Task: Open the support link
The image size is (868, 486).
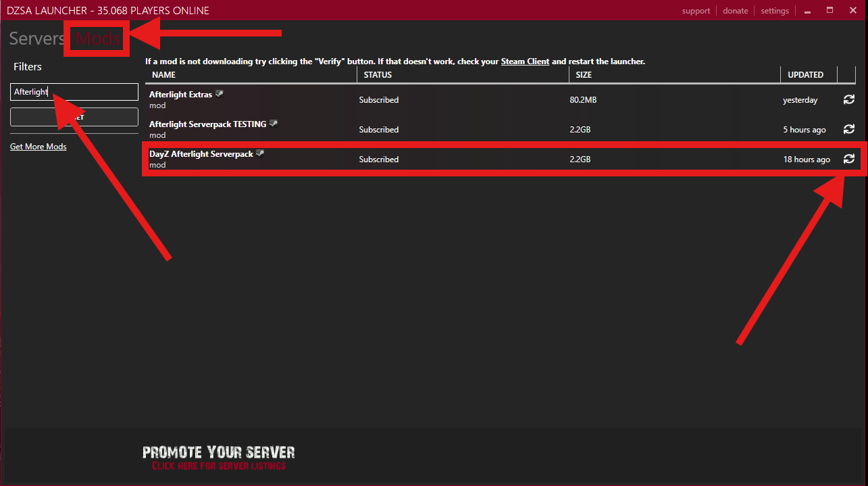Action: [696, 11]
